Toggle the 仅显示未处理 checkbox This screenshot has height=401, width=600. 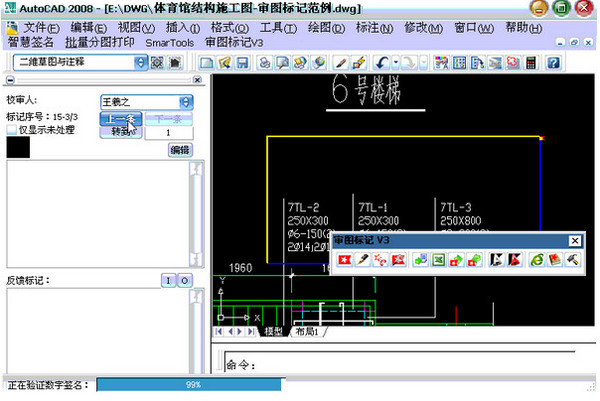coord(12,131)
